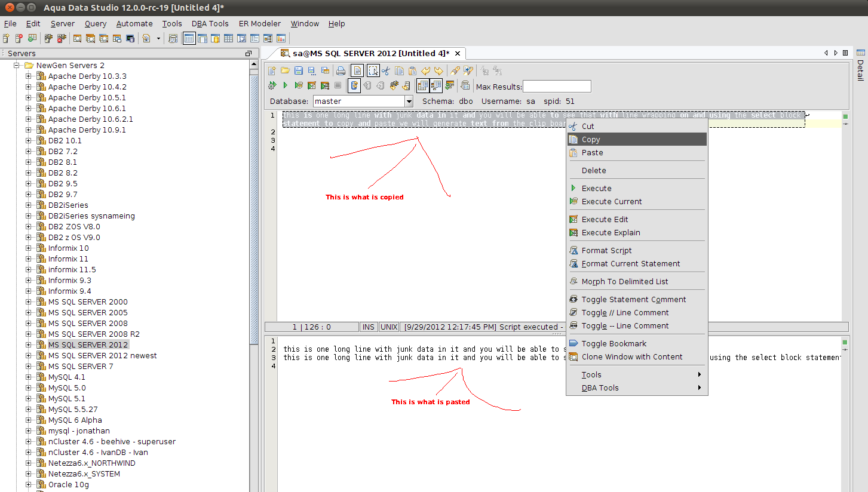Expand the Oracle 10g server node
The width and height of the screenshot is (868, 492).
(28, 484)
